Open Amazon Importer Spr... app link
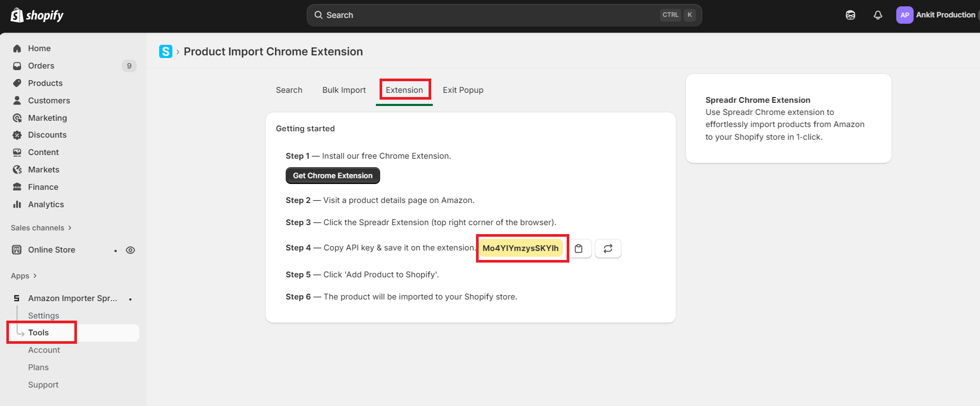This screenshot has height=406, width=980. tap(73, 298)
